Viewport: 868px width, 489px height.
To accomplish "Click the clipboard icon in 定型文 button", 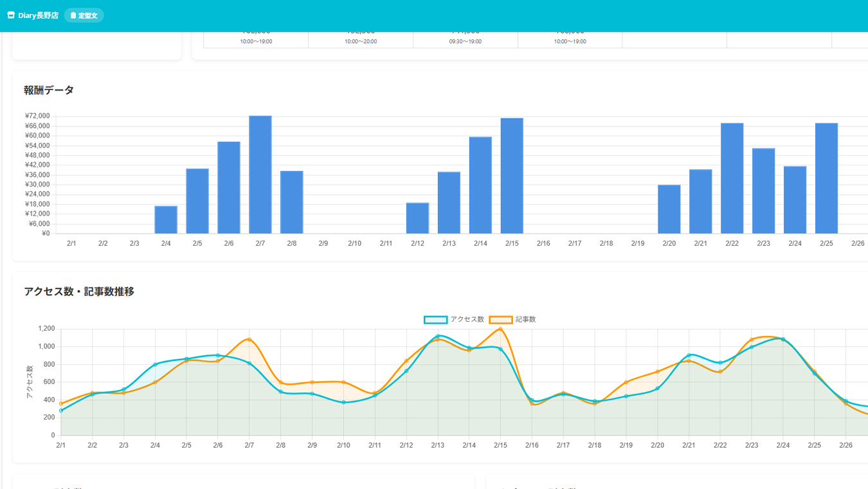I will (x=73, y=15).
